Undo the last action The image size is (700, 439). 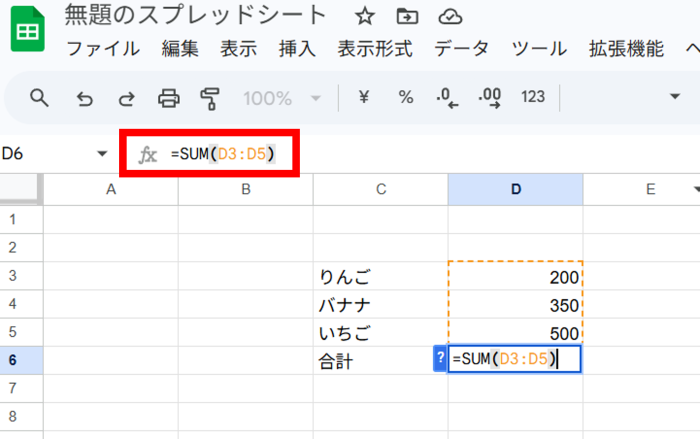tap(85, 97)
